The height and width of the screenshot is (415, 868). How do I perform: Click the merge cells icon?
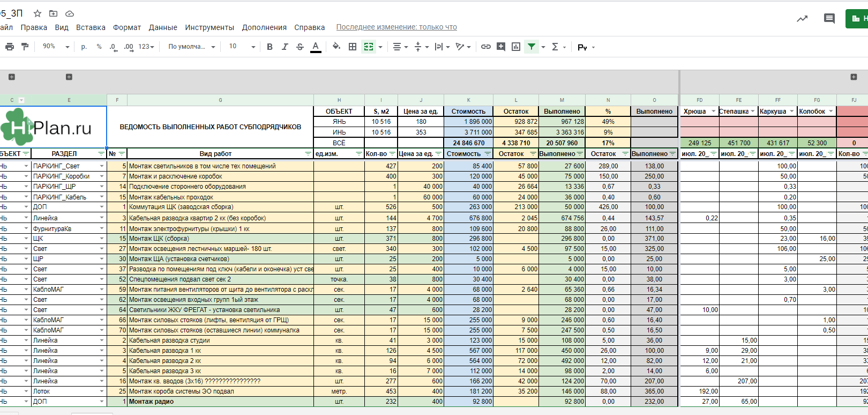[x=369, y=47]
